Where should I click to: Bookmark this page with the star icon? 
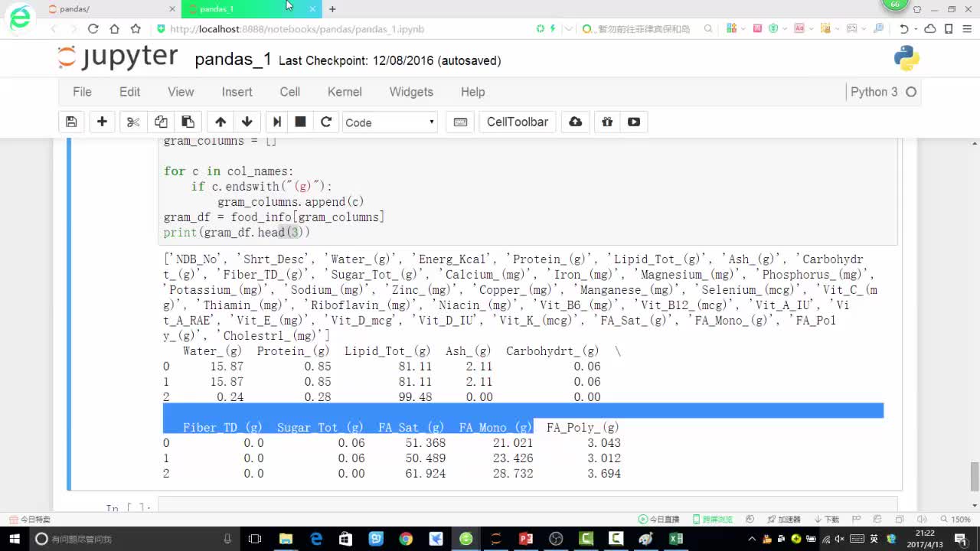point(136,28)
